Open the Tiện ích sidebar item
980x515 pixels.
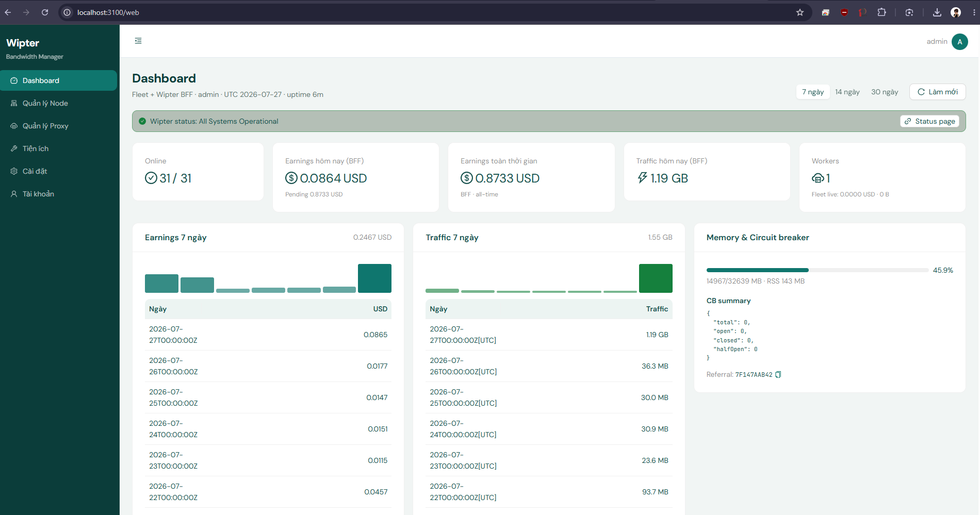(x=58, y=148)
